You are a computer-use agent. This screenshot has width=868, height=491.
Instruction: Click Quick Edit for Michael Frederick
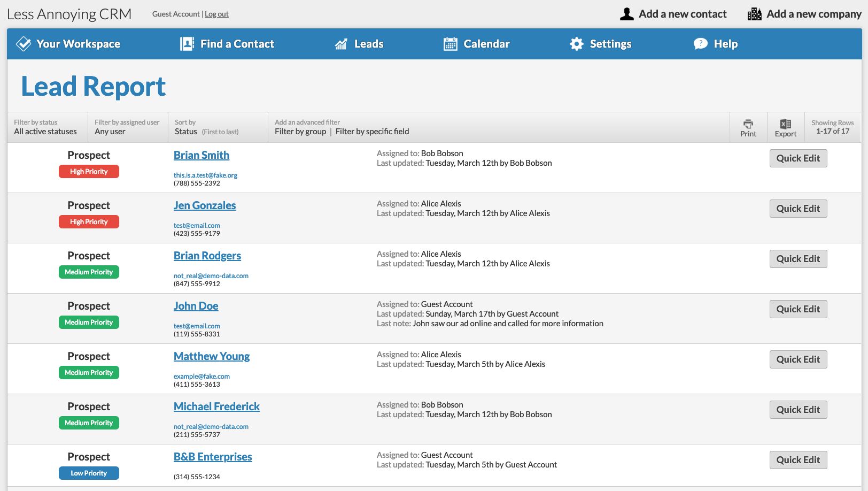pyautogui.click(x=798, y=410)
